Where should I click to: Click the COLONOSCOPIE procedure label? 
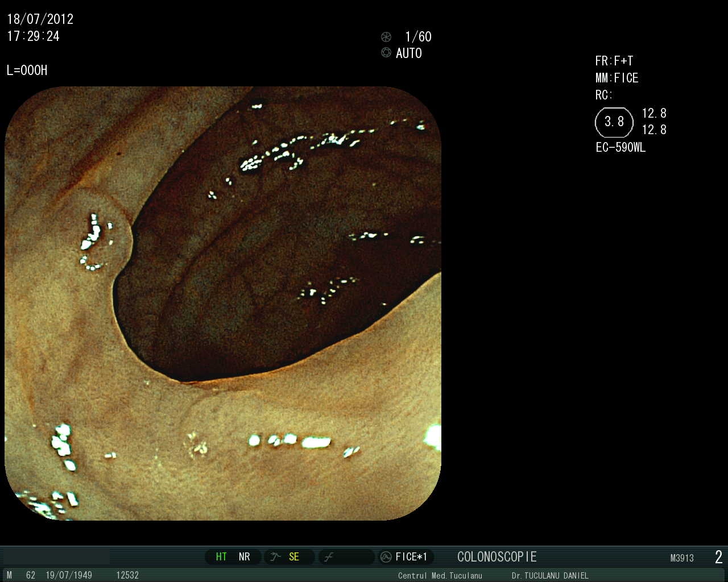click(497, 557)
